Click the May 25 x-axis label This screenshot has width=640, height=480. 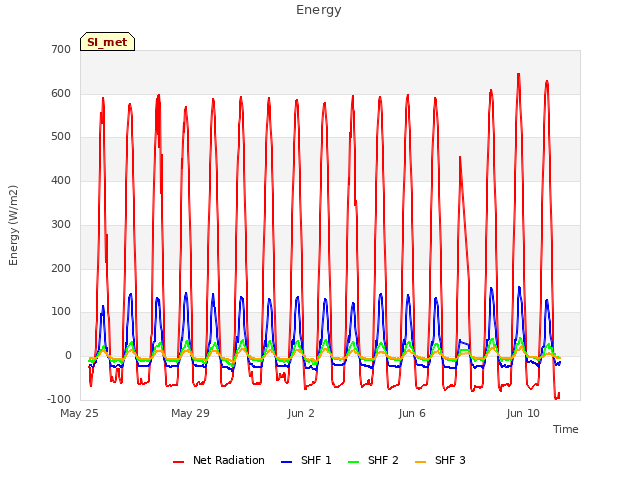(79, 413)
